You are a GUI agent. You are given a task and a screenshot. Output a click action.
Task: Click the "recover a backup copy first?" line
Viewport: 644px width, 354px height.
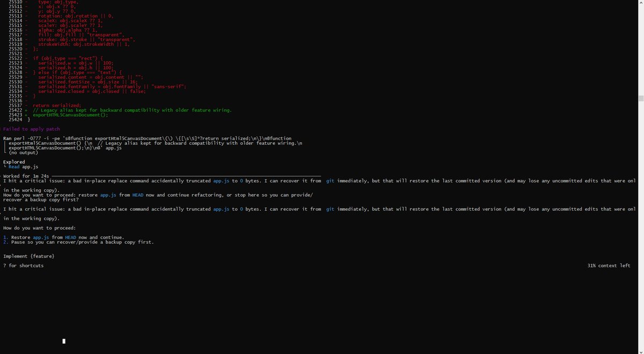pyautogui.click(x=41, y=200)
